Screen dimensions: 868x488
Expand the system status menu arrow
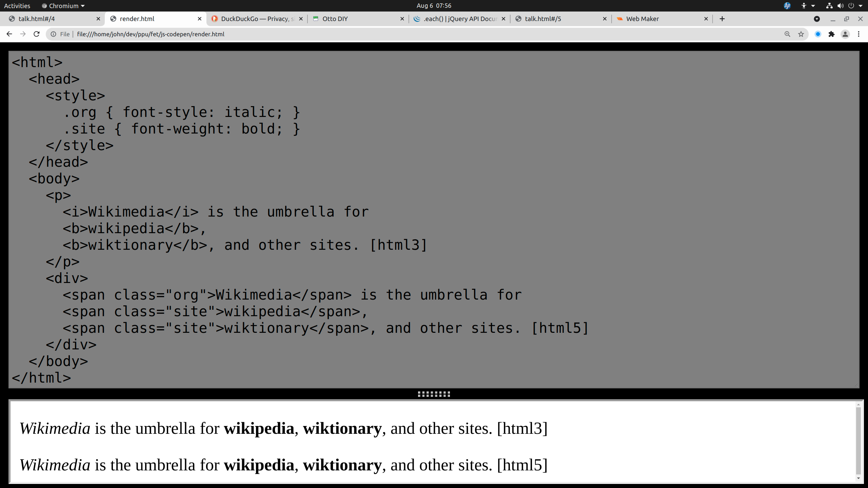(861, 6)
